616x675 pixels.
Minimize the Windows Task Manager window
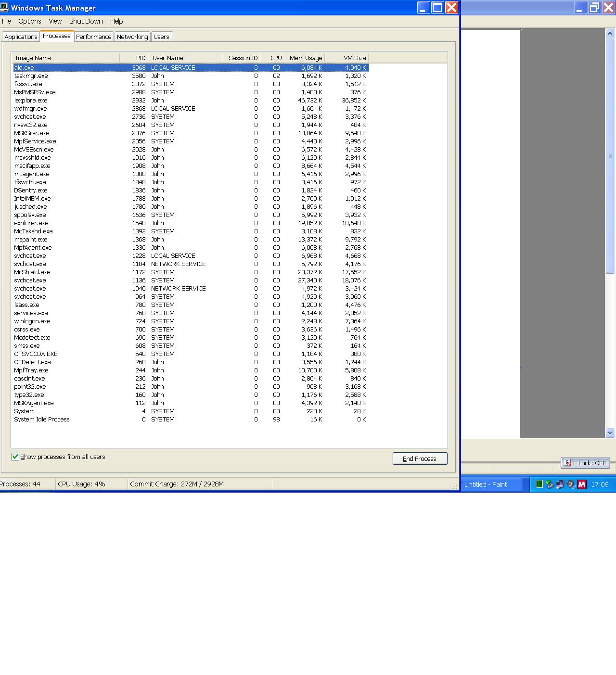click(x=423, y=8)
